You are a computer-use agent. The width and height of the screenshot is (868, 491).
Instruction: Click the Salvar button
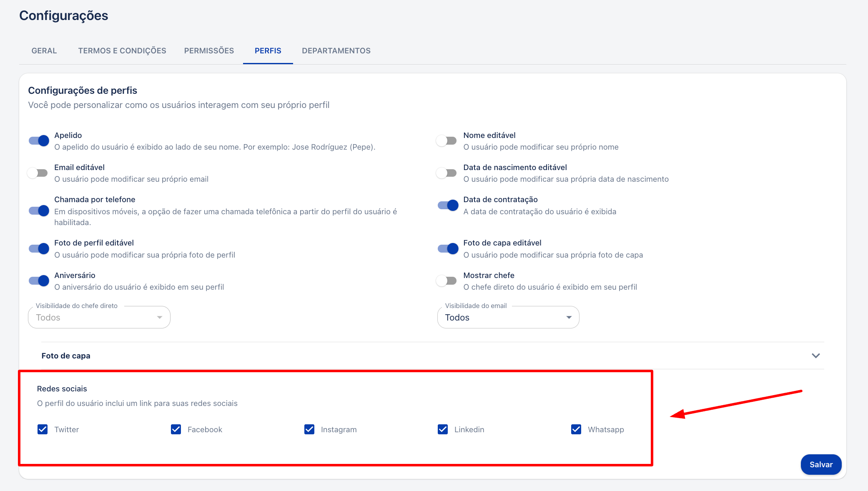(821, 464)
